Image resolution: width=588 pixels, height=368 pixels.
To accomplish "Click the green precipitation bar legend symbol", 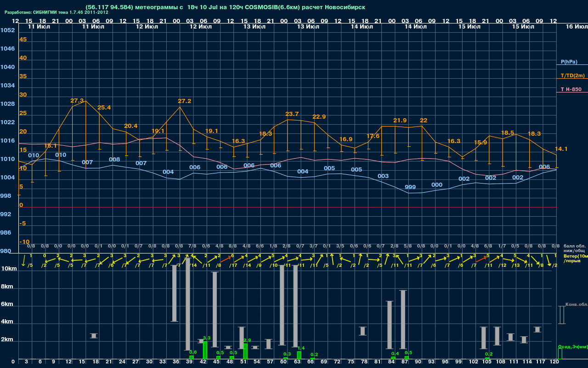I will coord(560,353).
